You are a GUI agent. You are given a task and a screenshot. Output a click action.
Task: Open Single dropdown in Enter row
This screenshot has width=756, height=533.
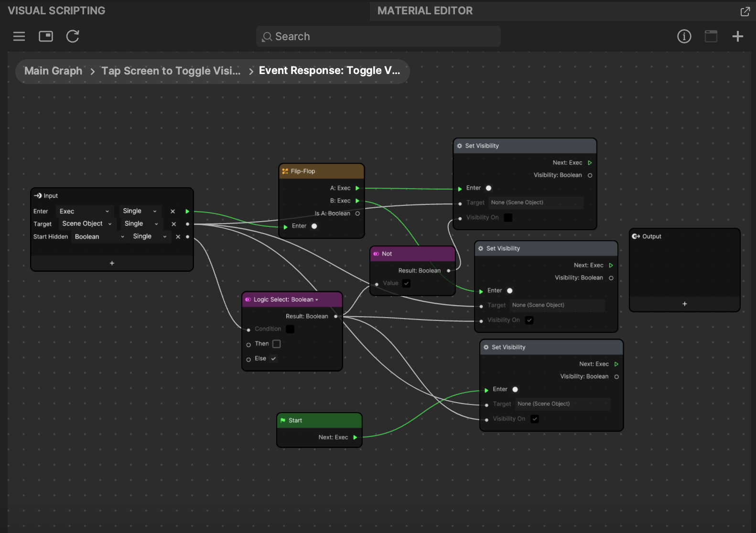[x=140, y=211]
